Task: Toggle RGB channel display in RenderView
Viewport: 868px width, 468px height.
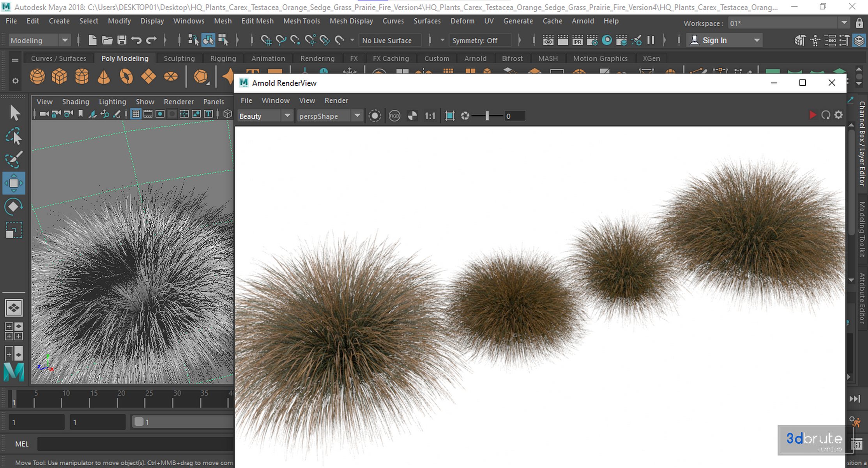Action: click(394, 116)
